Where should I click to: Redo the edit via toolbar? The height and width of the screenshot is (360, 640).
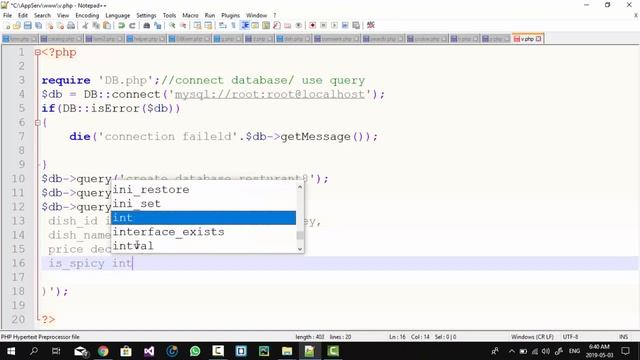[x=132, y=25]
